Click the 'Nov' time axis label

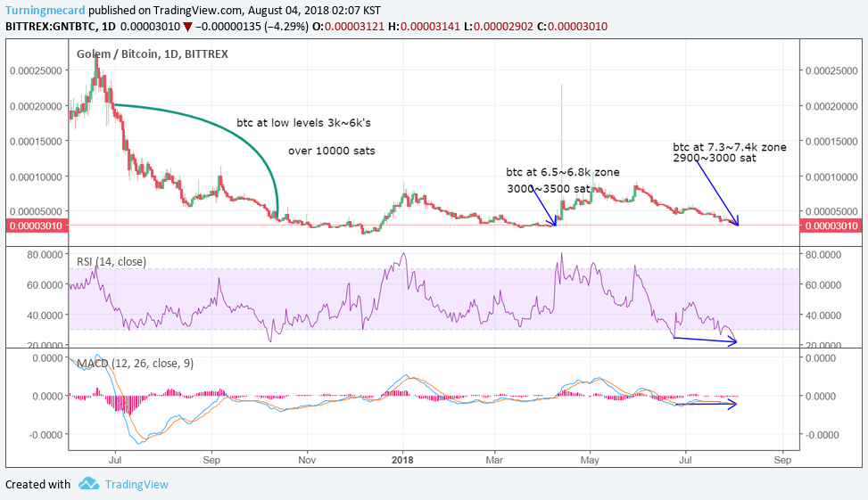point(307,460)
